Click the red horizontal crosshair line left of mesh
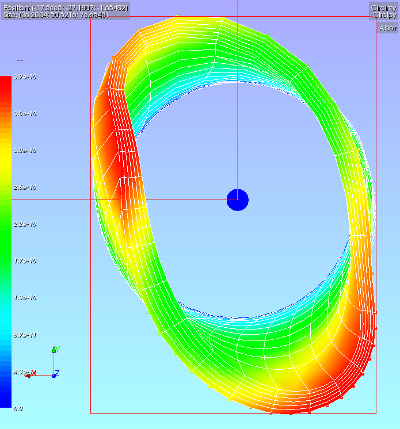This screenshot has height=429, width=400. [51, 200]
